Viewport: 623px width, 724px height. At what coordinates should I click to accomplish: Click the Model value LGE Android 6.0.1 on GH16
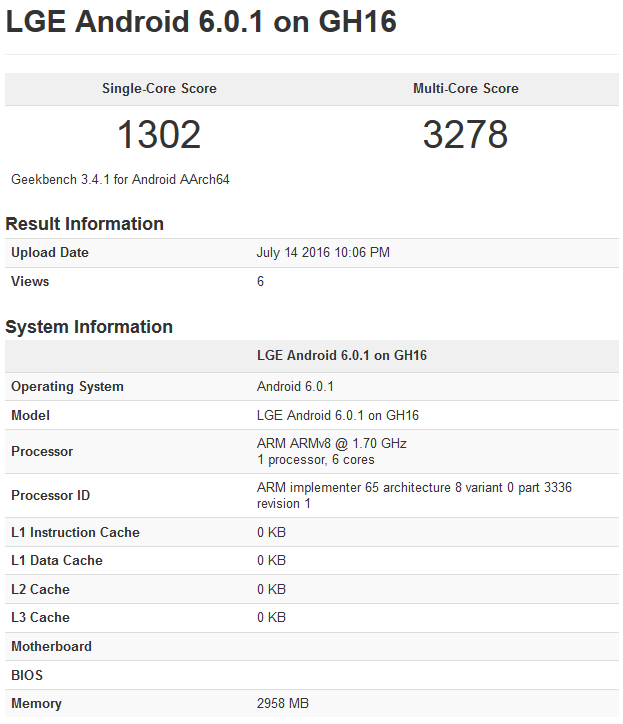click(338, 415)
